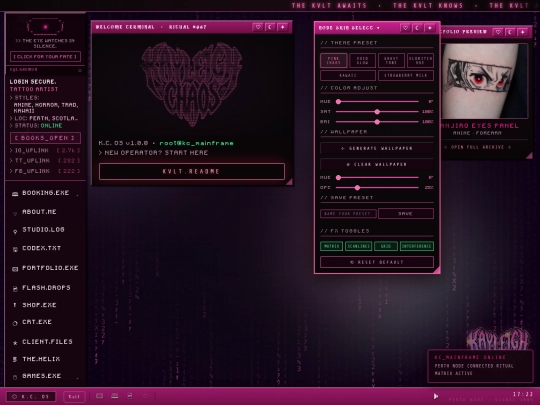The height and width of the screenshot is (405, 540).
Task: Click the KC_MAINFRAME ONLINE notification
Action: tap(480, 366)
